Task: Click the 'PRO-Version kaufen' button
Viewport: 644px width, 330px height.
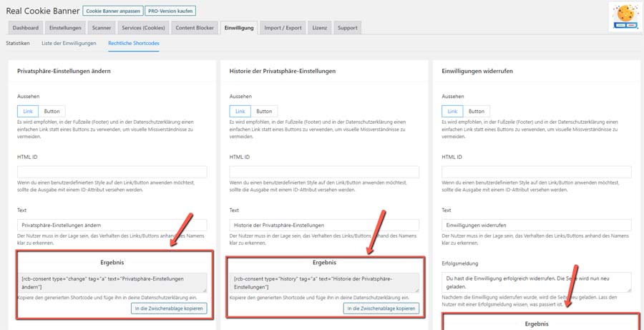Action: pyautogui.click(x=170, y=11)
